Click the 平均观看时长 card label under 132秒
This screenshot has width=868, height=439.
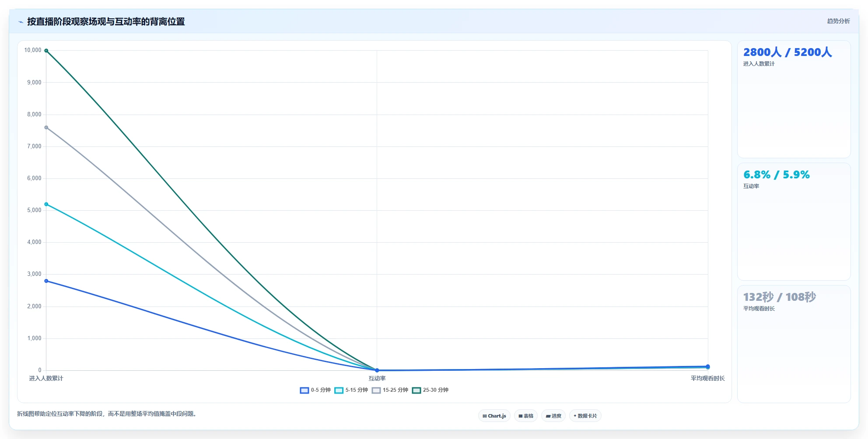759,309
